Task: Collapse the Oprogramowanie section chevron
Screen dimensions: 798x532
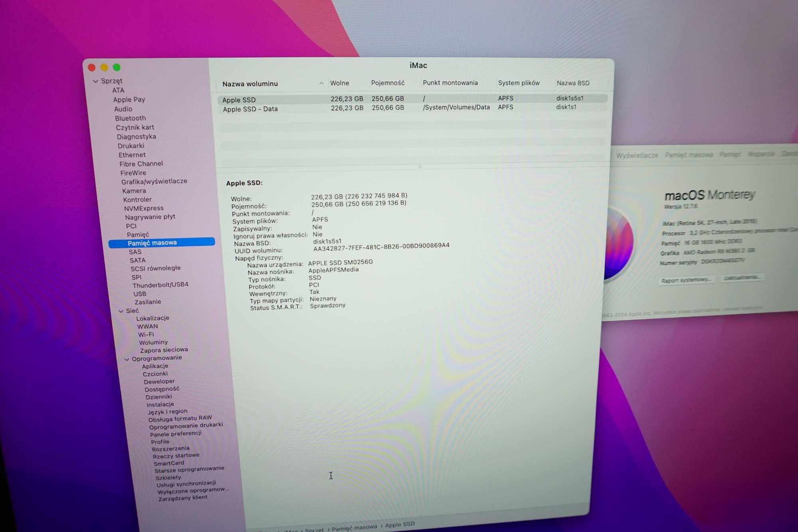Action: pos(127,359)
